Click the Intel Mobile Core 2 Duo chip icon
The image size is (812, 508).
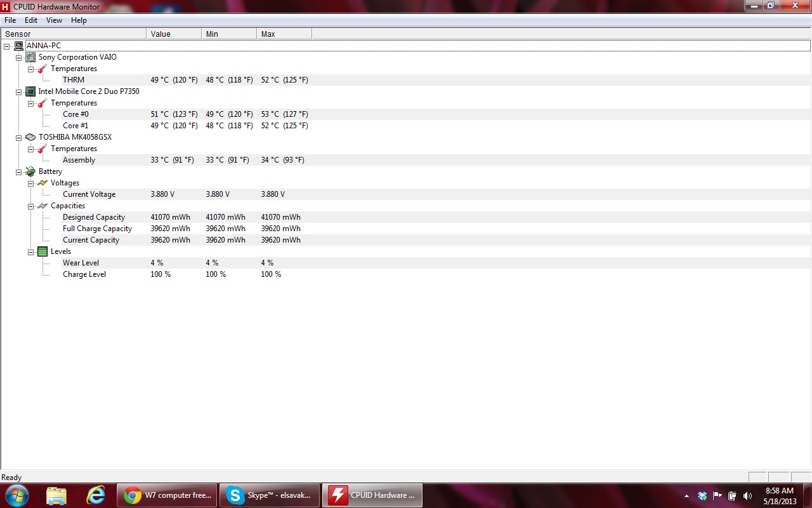[x=30, y=91]
